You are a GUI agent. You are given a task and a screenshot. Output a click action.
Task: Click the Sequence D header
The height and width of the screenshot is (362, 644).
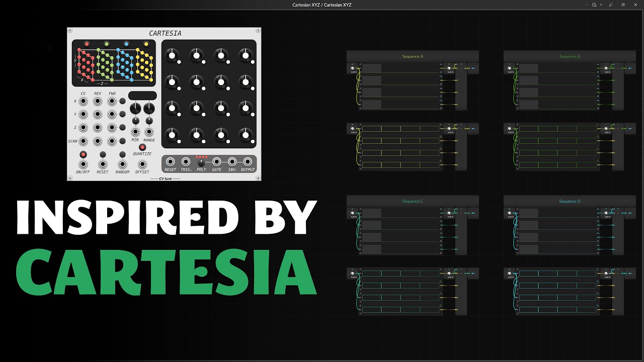click(570, 201)
